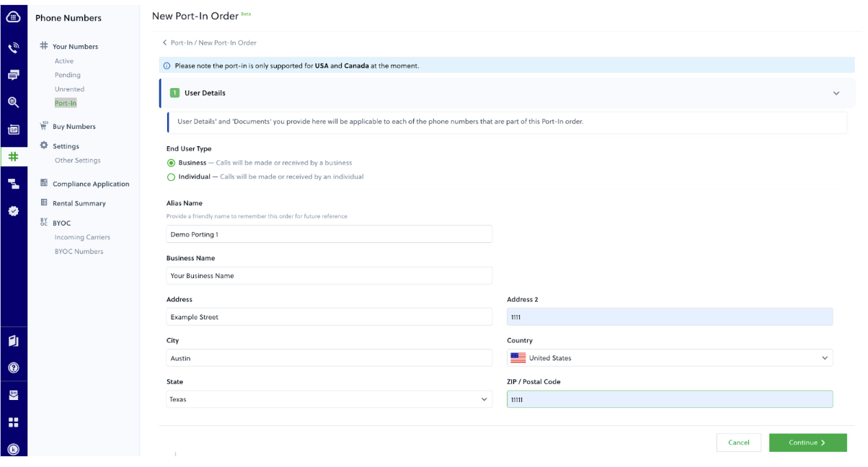Collapse the User Details section chevron
The height and width of the screenshot is (467, 868).
coord(836,93)
